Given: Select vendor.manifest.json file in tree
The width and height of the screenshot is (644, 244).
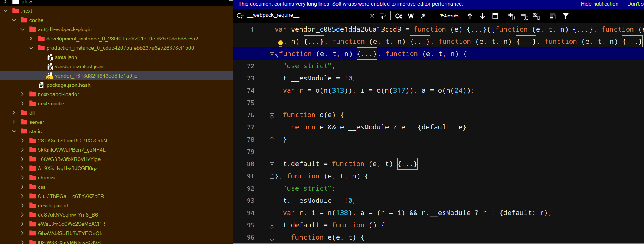Looking at the screenshot, I should click(x=79, y=66).
